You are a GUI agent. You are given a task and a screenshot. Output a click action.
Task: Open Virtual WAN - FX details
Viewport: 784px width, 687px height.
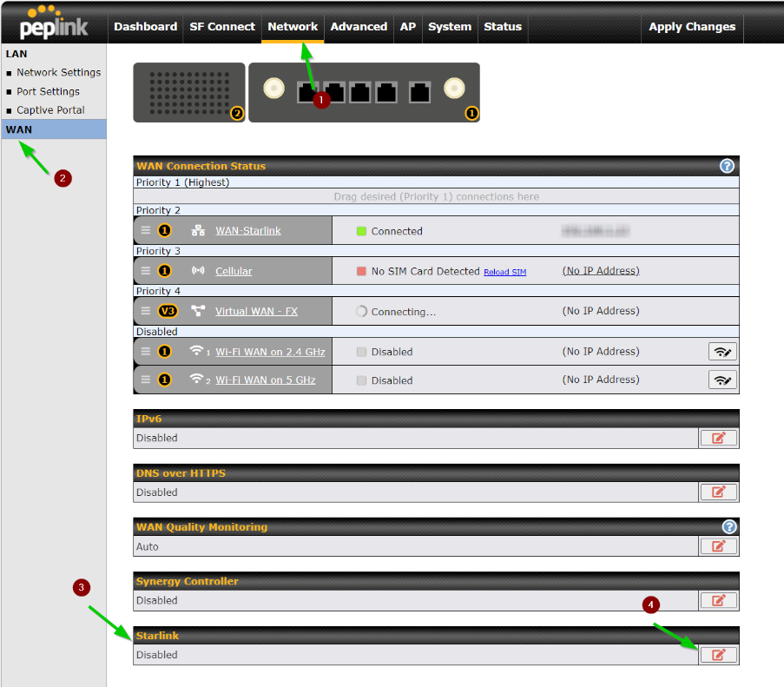256,311
